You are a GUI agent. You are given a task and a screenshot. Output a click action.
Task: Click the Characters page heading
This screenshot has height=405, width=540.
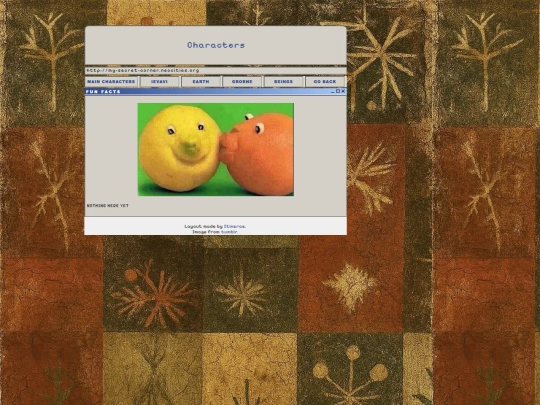pos(216,45)
